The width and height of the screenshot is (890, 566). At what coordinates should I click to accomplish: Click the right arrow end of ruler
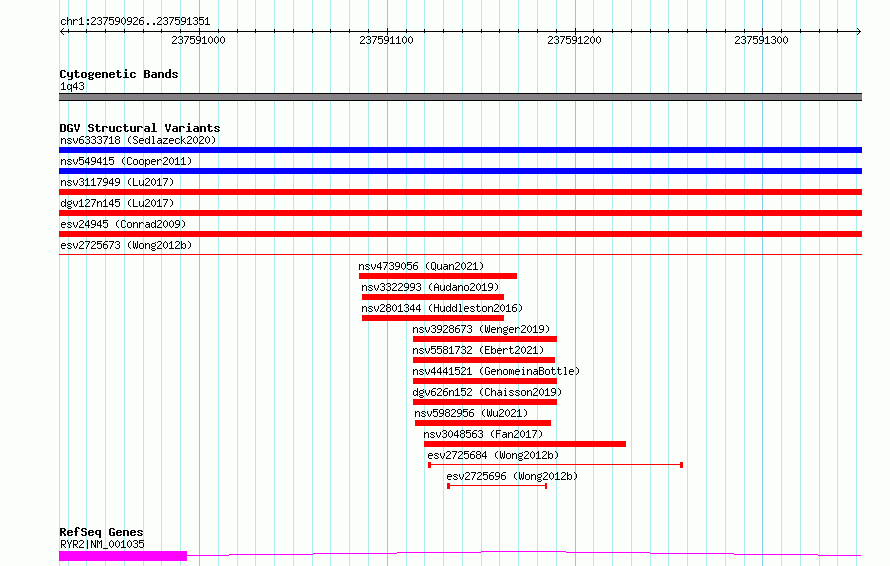pyautogui.click(x=859, y=32)
